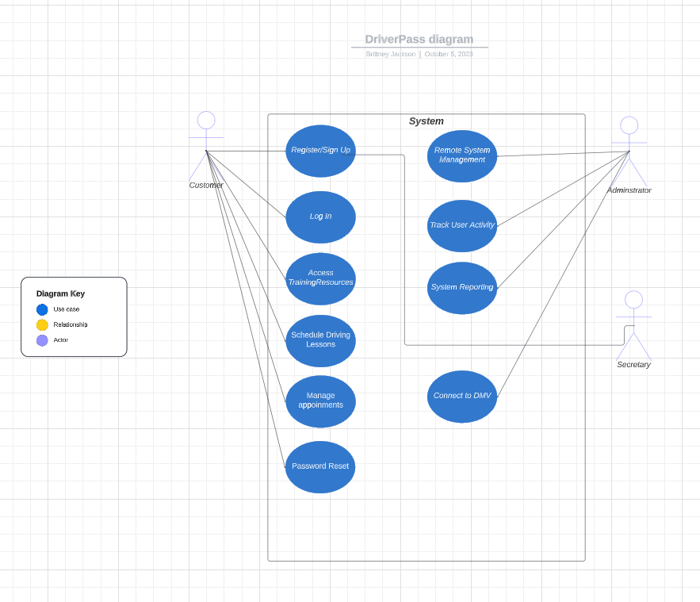Click the Adminstrator actor stick figure
700x602 pixels.
pyautogui.click(x=629, y=151)
